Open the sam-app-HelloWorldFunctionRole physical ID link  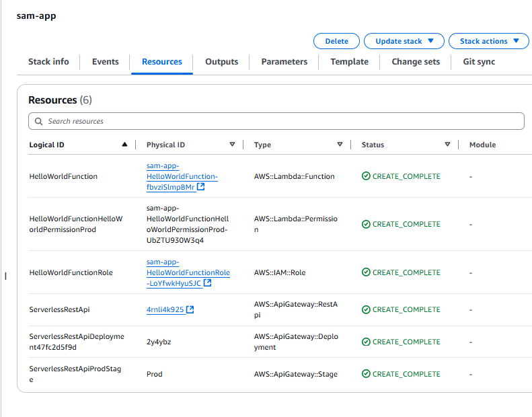[x=188, y=272]
